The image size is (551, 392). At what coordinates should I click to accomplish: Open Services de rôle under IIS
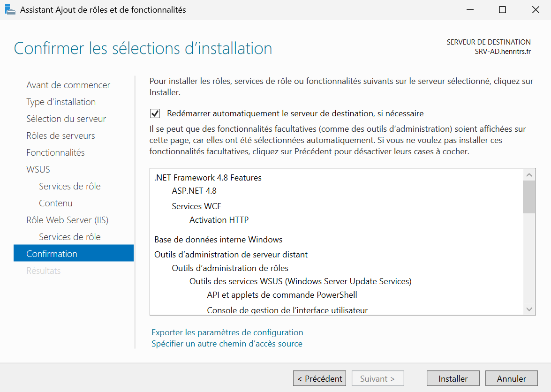tap(69, 237)
